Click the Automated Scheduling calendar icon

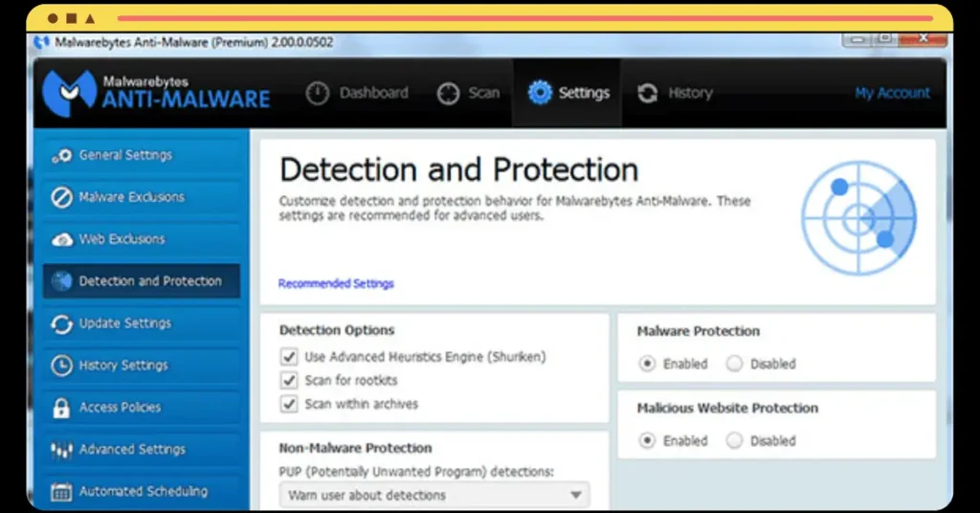click(x=61, y=492)
